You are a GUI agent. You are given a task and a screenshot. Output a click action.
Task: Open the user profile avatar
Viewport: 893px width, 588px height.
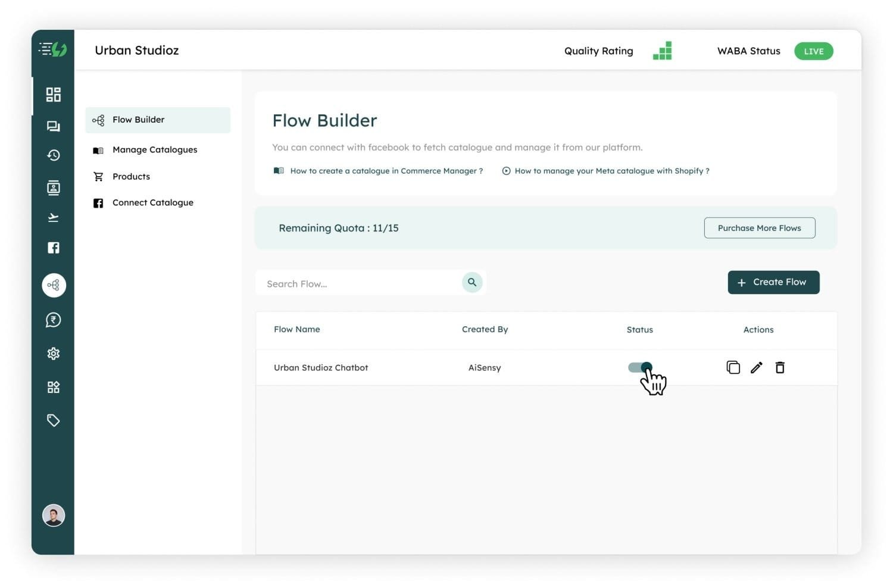pyautogui.click(x=54, y=515)
